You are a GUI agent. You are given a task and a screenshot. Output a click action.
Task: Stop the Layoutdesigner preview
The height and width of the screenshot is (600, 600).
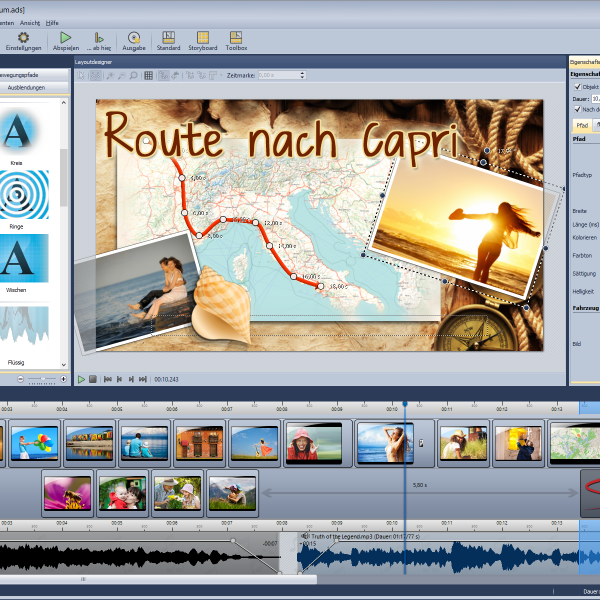click(x=93, y=379)
